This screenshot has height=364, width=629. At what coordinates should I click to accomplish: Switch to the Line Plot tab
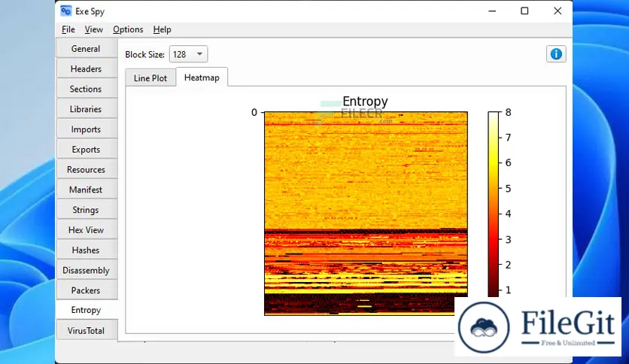coord(150,78)
